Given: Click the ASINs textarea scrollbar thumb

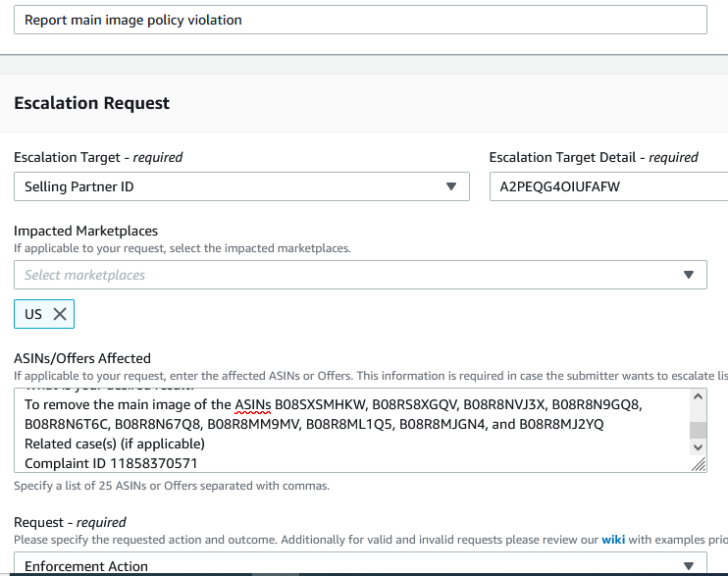Looking at the screenshot, I should pos(699,430).
